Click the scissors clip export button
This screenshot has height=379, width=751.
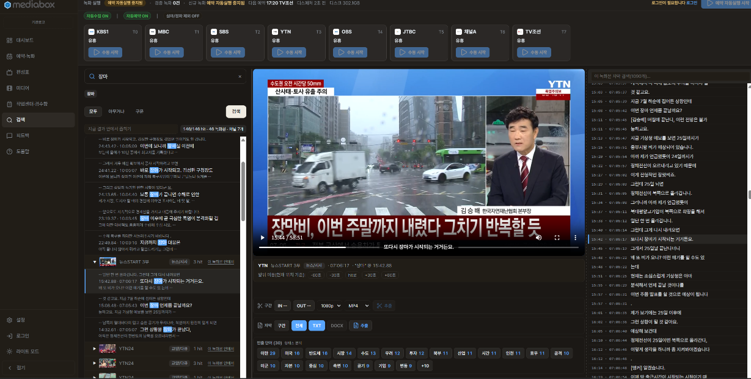(385, 306)
